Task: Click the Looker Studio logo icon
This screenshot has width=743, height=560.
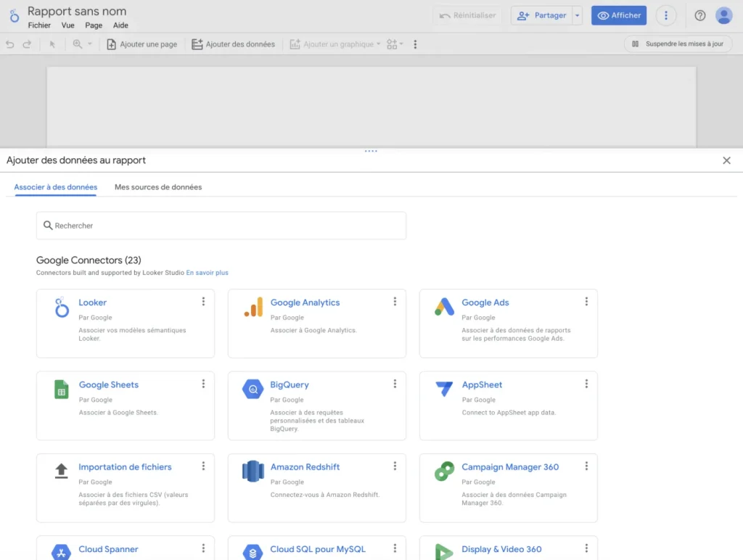Action: click(15, 16)
